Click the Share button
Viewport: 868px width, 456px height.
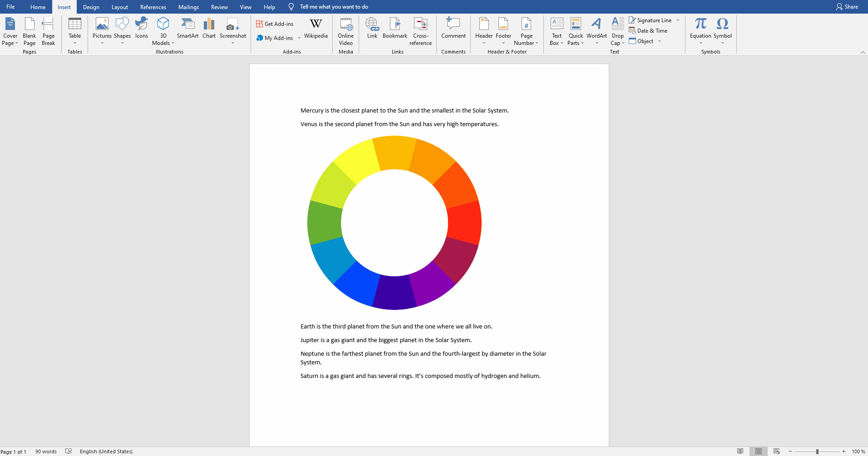(847, 7)
